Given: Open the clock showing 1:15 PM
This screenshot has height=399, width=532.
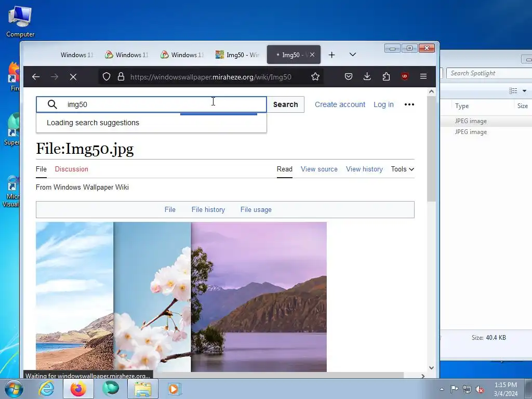Looking at the screenshot, I should click(506, 389).
